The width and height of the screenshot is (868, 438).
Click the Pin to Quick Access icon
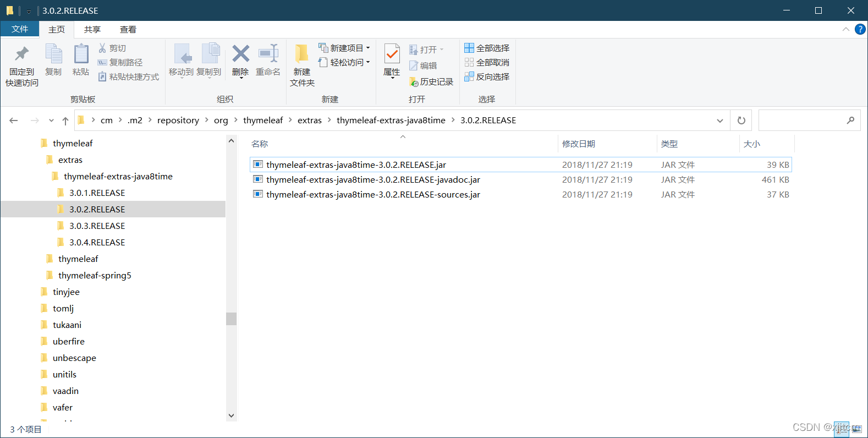pyautogui.click(x=22, y=54)
